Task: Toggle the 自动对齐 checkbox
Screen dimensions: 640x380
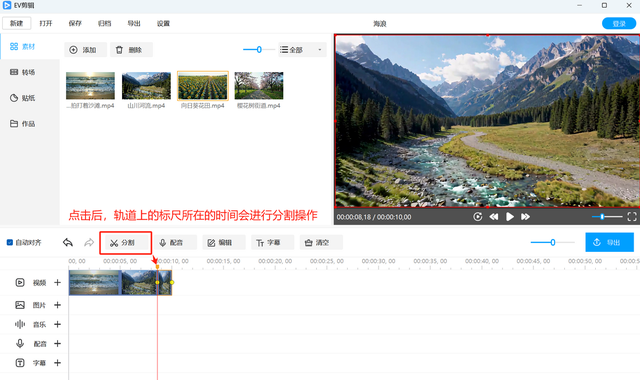Action: pos(10,242)
